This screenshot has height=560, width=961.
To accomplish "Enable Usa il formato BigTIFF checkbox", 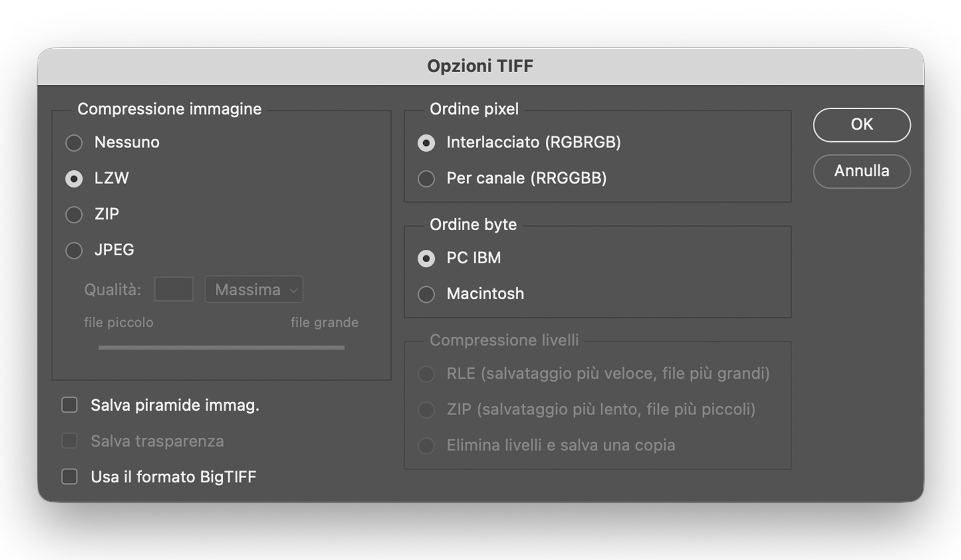I will tap(70, 476).
